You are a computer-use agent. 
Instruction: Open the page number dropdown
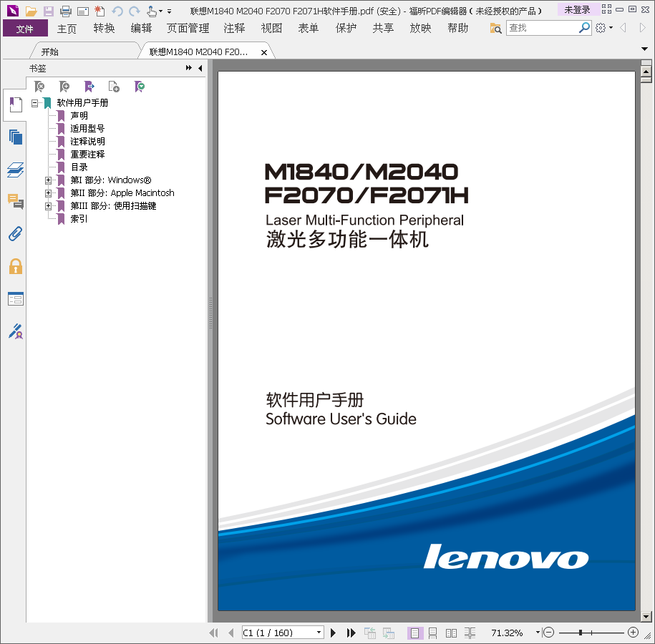point(319,633)
